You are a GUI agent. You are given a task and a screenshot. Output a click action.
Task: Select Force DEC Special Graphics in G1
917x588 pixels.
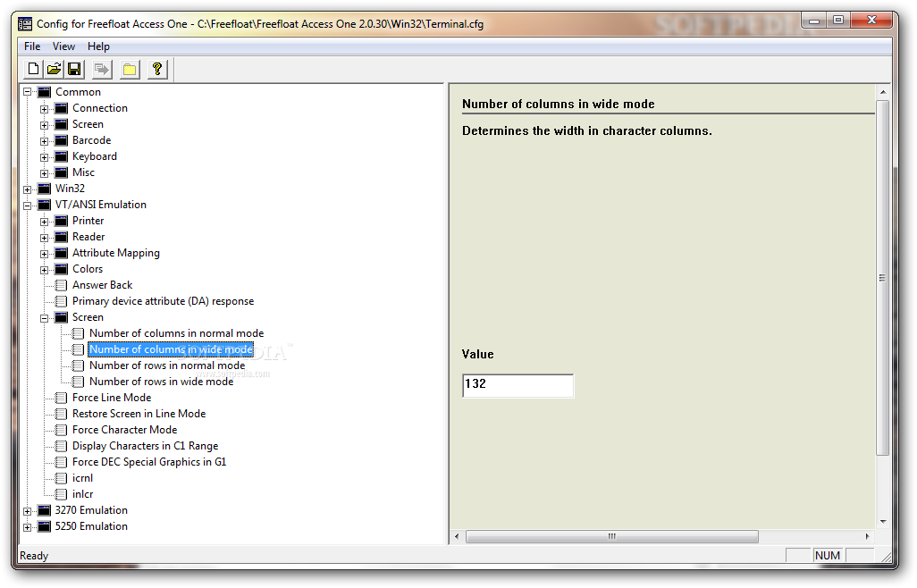(149, 462)
